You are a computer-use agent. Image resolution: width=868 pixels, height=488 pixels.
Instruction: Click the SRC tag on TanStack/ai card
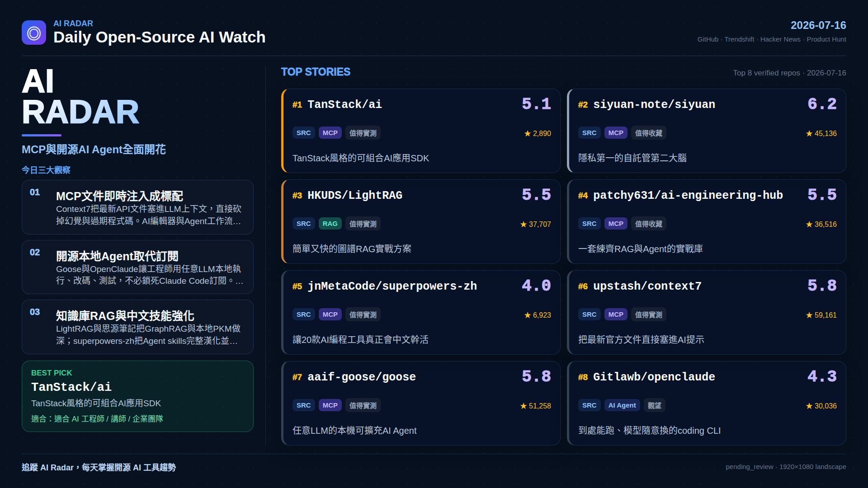point(303,133)
